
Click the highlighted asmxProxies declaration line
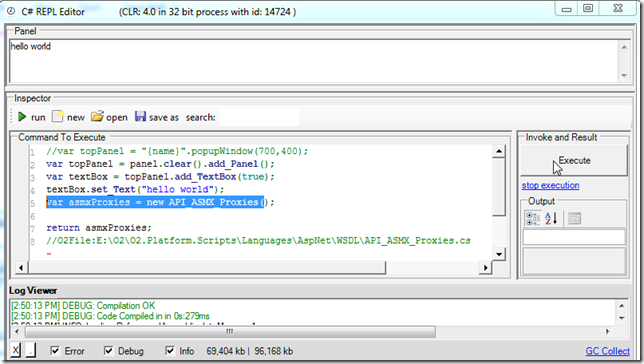click(160, 202)
